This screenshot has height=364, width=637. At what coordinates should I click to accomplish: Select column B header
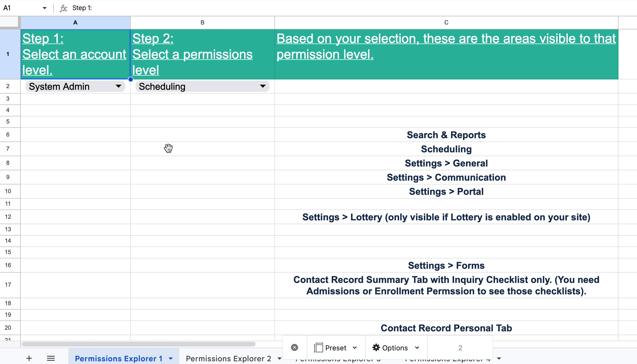pyautogui.click(x=202, y=23)
